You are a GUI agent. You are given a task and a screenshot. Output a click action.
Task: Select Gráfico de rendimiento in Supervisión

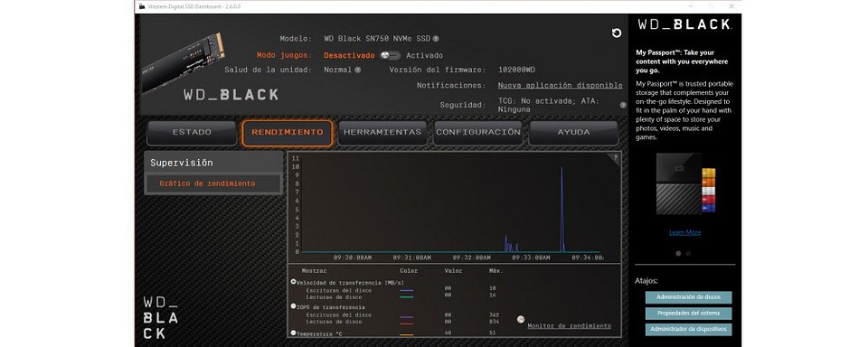213,183
